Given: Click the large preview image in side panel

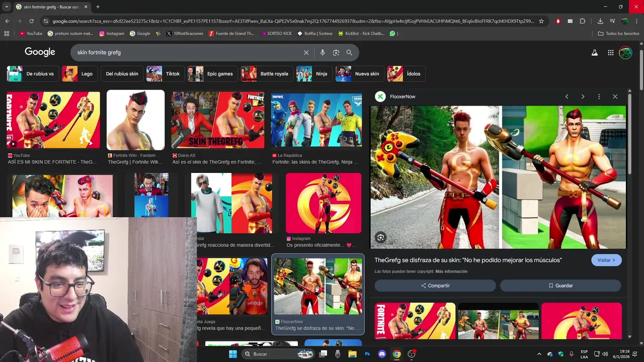Looking at the screenshot, I should click(498, 177).
